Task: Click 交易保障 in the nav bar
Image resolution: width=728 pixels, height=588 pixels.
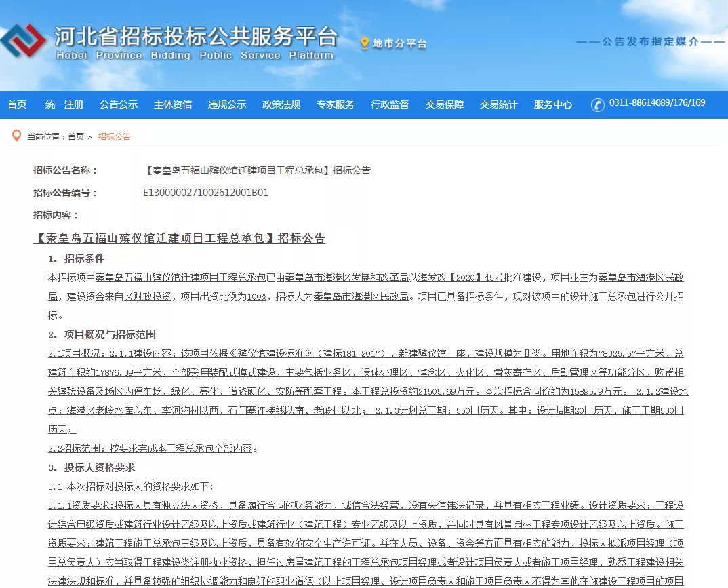Action: coord(445,104)
